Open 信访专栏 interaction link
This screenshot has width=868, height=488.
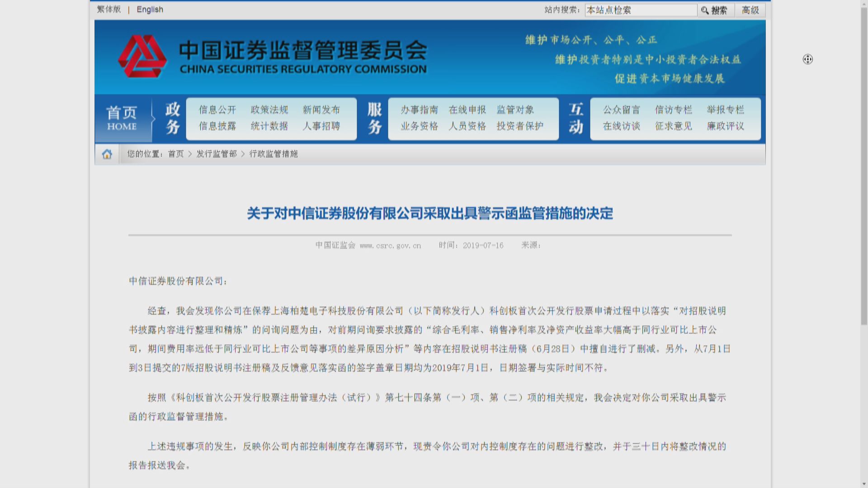[x=674, y=110]
